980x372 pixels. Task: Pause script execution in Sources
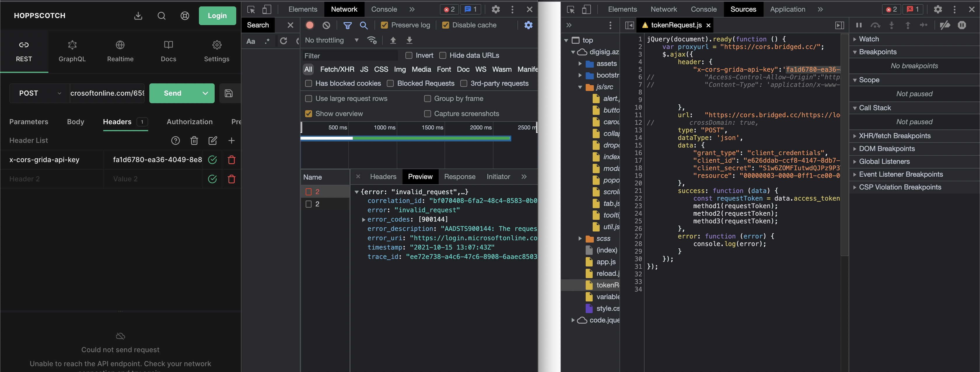pos(859,25)
